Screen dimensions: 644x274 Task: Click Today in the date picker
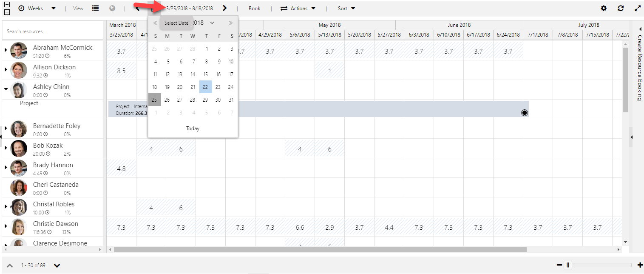point(193,128)
